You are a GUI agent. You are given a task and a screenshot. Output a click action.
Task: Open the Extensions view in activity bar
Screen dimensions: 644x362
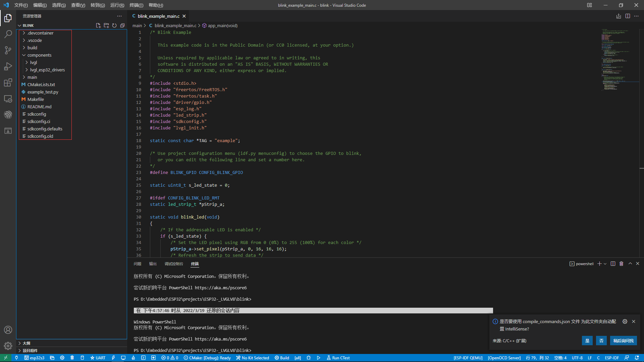(x=8, y=82)
